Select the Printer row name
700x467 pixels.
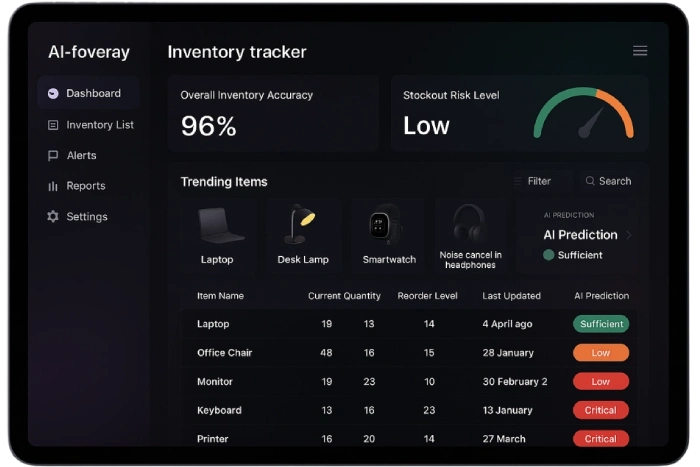tap(212, 439)
